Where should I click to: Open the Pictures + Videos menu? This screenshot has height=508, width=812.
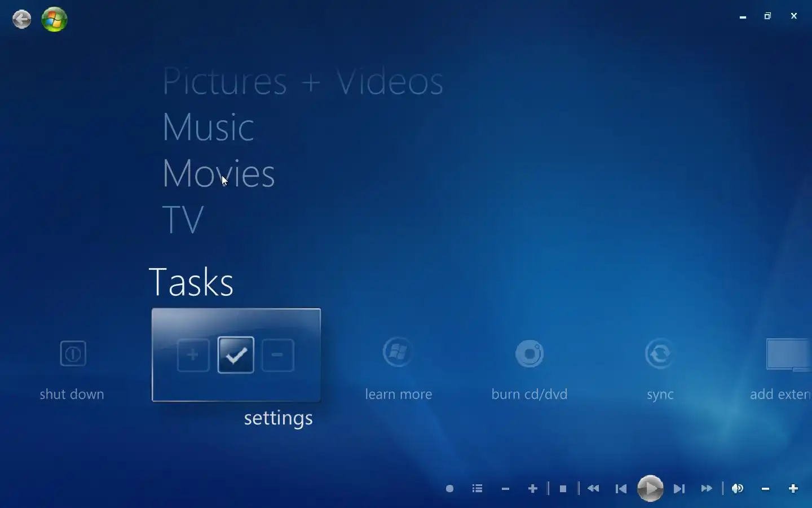click(303, 82)
